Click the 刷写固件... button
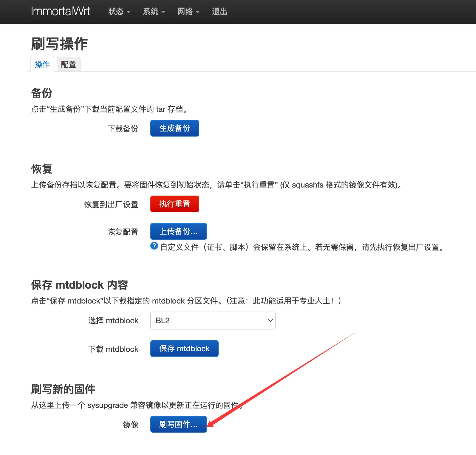The width and height of the screenshot is (476, 455). pos(179,424)
